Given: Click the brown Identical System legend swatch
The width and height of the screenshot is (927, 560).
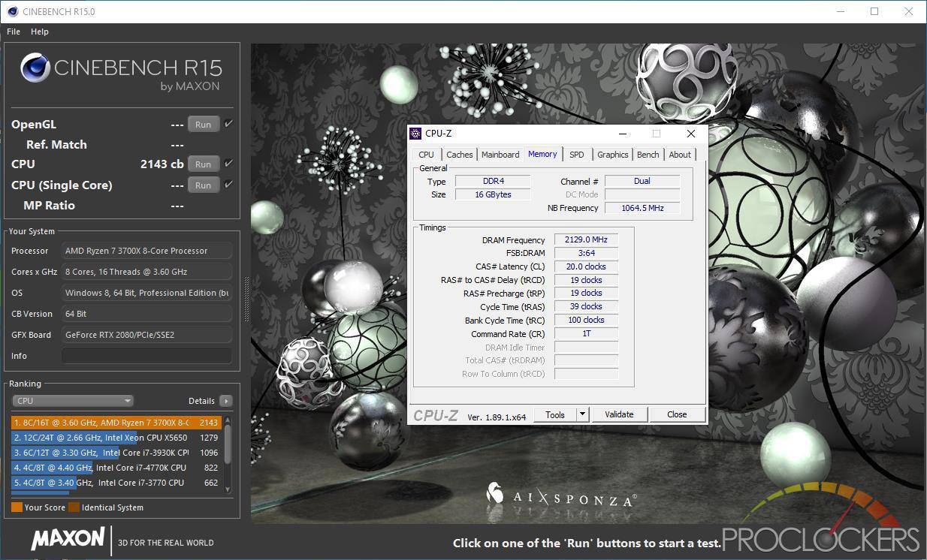Looking at the screenshot, I should point(74,507).
